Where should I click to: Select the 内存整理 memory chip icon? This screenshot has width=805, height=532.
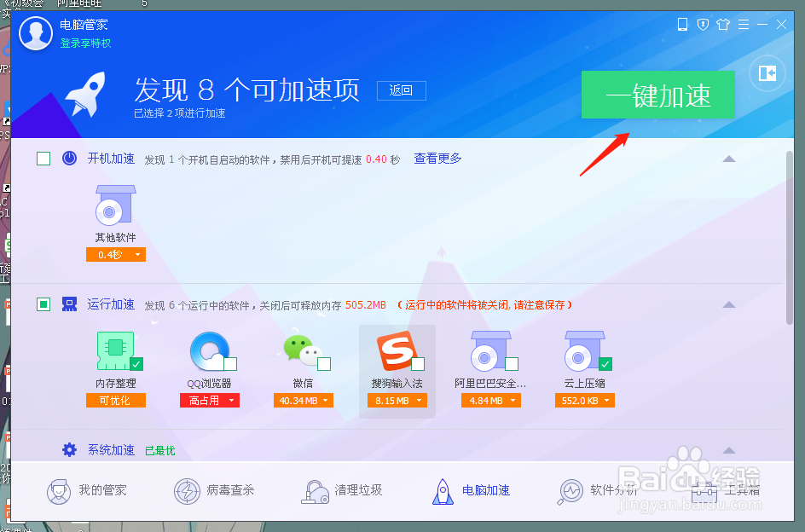[115, 350]
